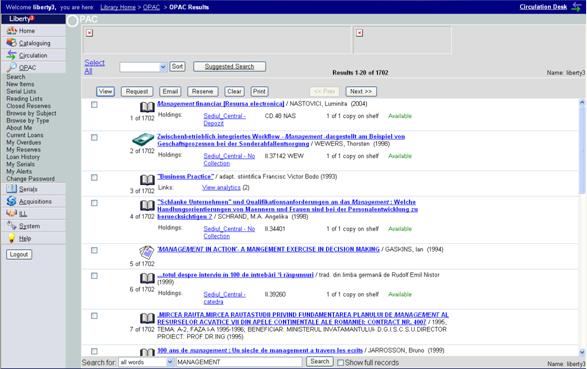The image size is (587, 369).
Task: Click the Help lightbulb icon
Action: (x=12, y=238)
